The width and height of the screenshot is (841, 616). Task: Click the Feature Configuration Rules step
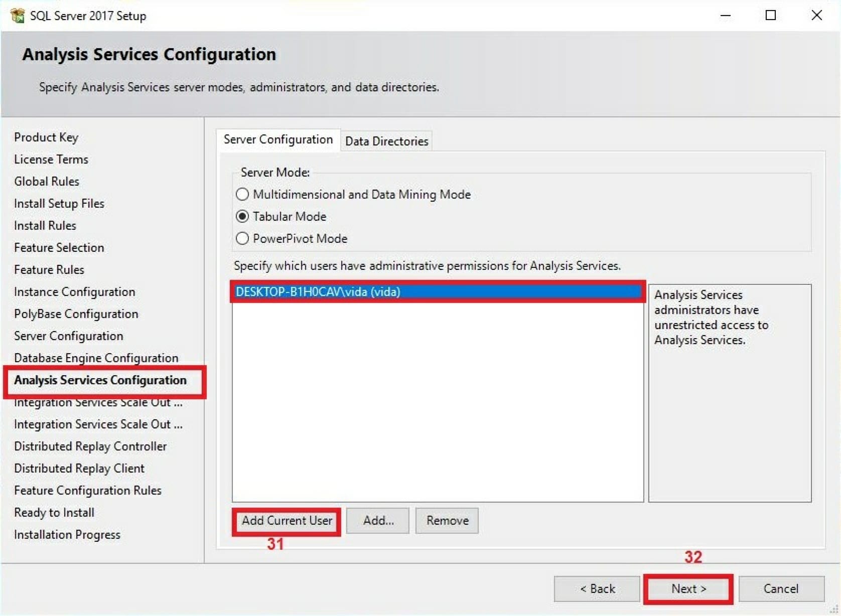click(x=88, y=491)
